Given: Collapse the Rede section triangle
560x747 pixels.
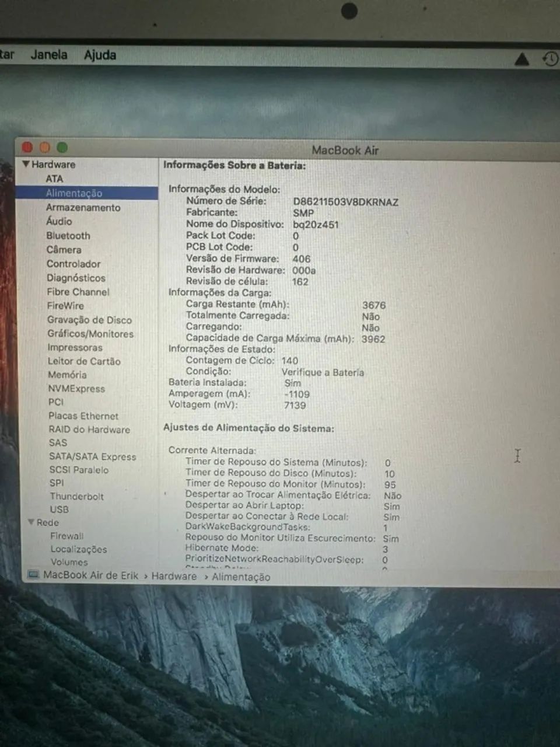Looking at the screenshot, I should pyautogui.click(x=31, y=522).
